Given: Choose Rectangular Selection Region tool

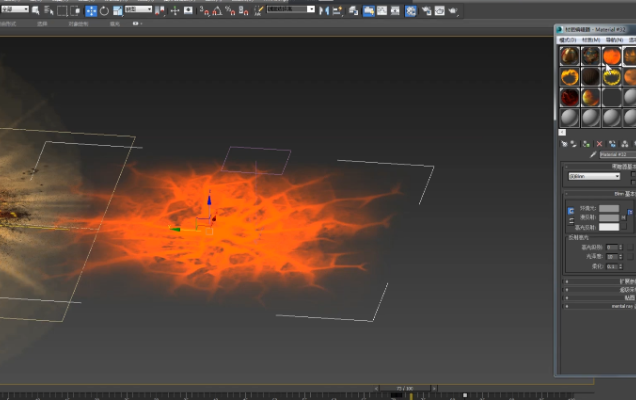Looking at the screenshot, I should click(62, 11).
